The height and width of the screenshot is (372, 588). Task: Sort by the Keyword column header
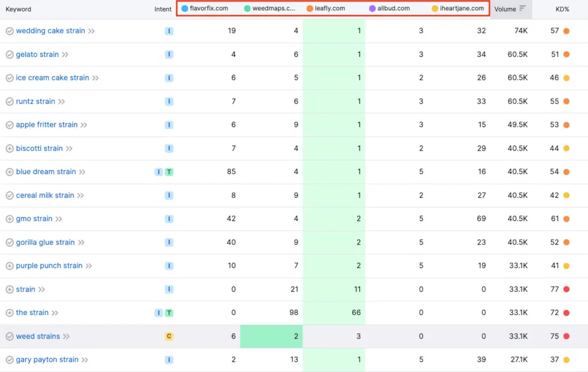[x=18, y=9]
